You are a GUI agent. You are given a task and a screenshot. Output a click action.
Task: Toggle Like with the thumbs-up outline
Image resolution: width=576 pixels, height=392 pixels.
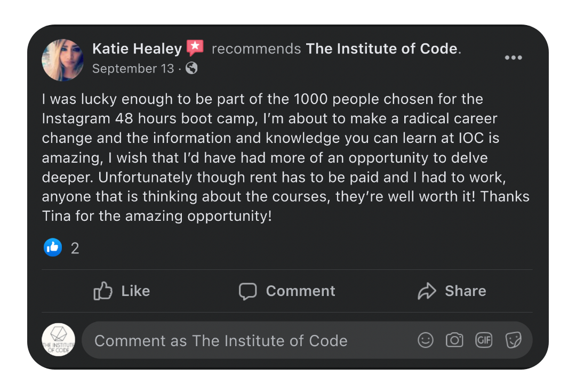(103, 291)
